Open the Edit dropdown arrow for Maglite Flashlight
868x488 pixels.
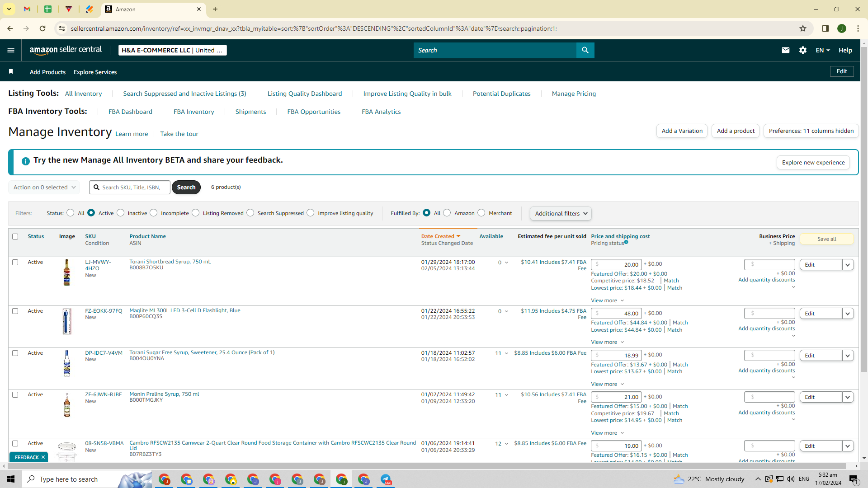click(x=848, y=314)
